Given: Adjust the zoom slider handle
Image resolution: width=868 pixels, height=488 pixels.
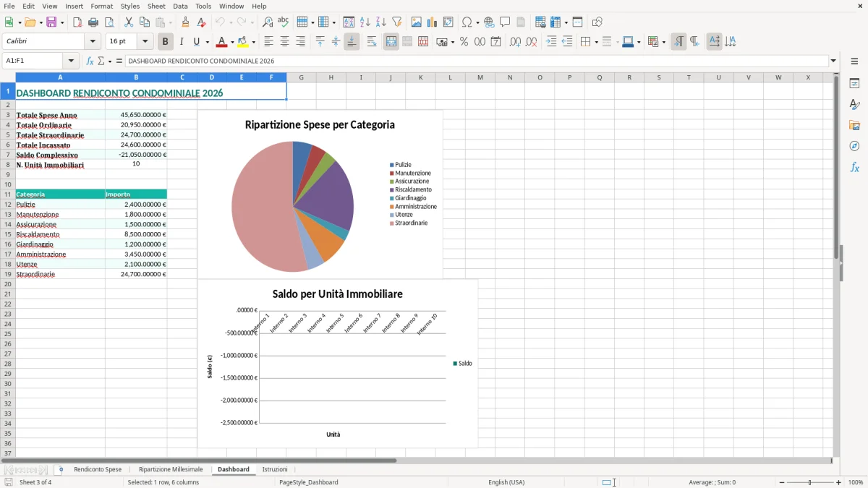Looking at the screenshot, I should (x=810, y=482).
